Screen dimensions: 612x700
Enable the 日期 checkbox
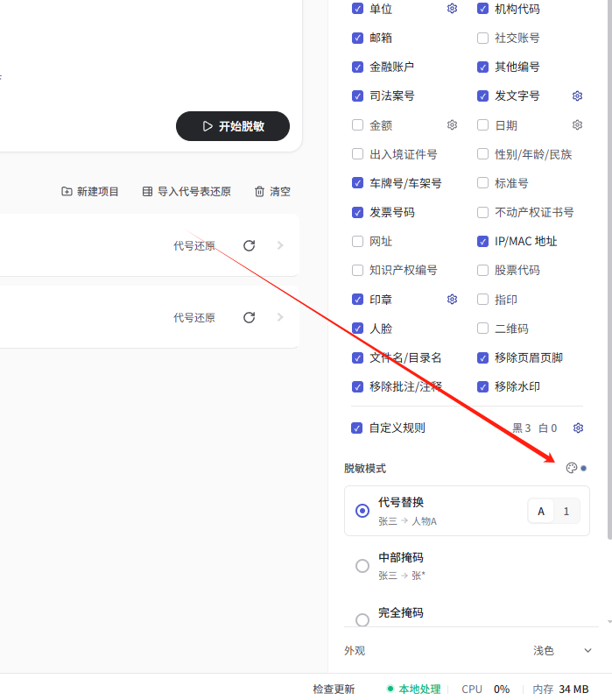pyautogui.click(x=482, y=125)
